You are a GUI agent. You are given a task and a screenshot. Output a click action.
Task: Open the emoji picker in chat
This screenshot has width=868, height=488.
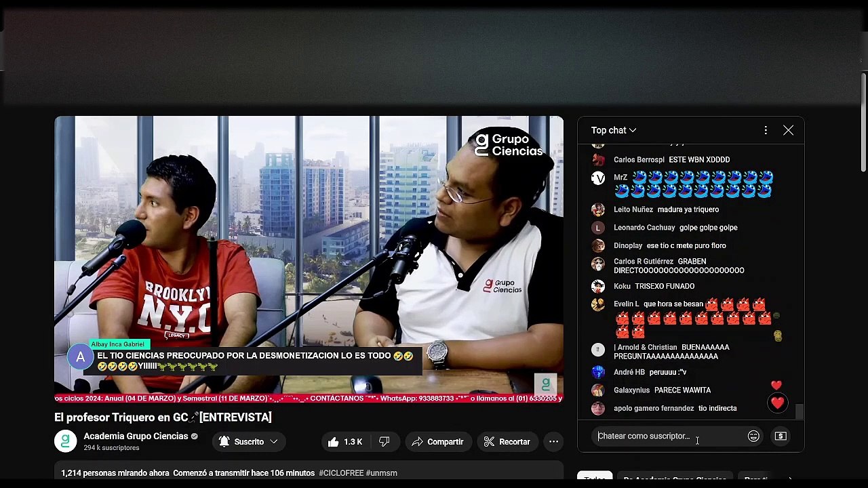(x=753, y=436)
